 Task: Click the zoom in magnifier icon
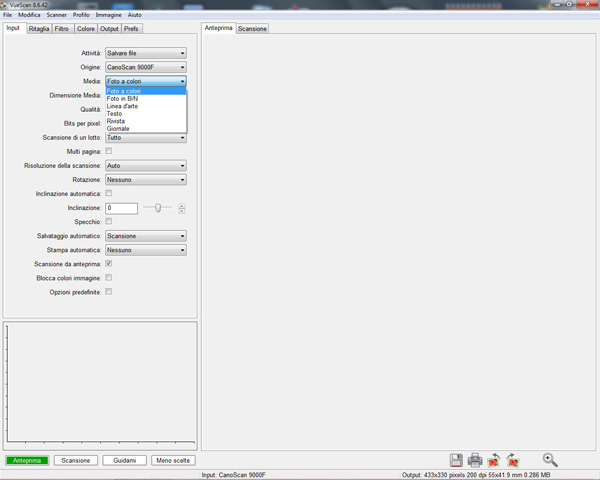tap(549, 460)
